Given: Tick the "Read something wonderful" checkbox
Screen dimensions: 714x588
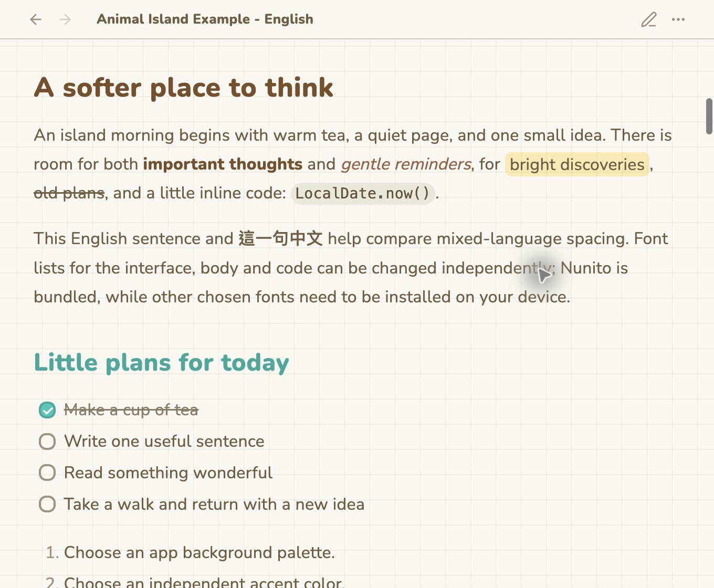Looking at the screenshot, I should click(47, 473).
